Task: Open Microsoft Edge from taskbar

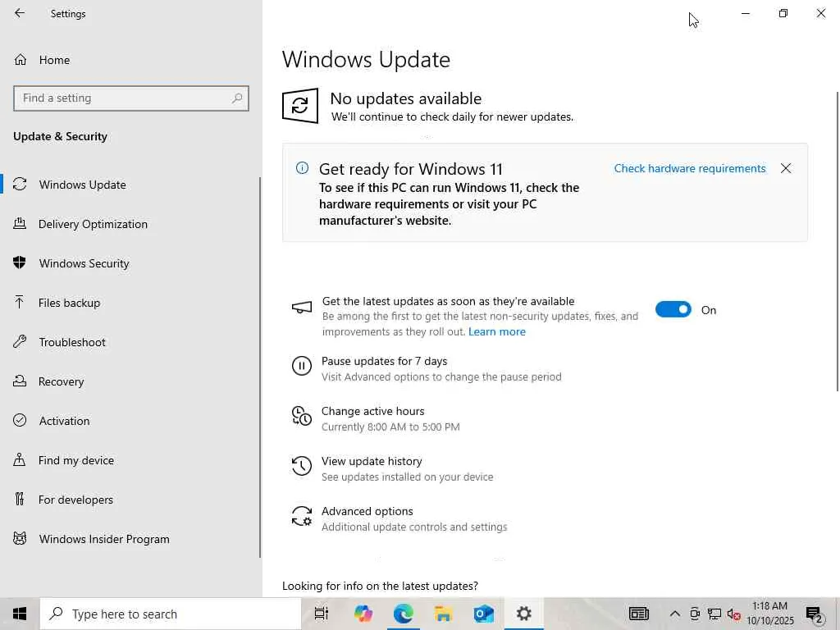Action: [404, 614]
